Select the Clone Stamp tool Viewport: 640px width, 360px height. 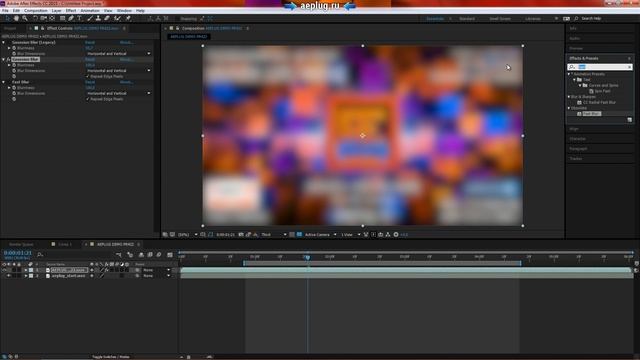click(x=98, y=18)
